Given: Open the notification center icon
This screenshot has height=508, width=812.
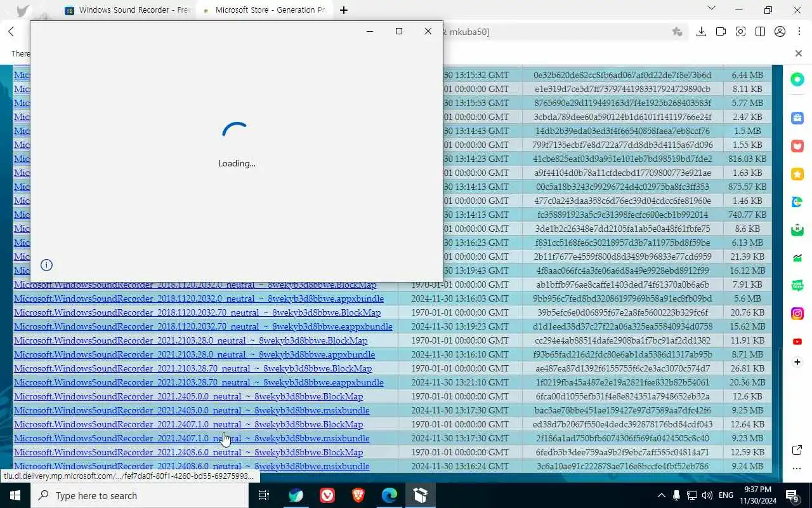Looking at the screenshot, I should point(792,495).
